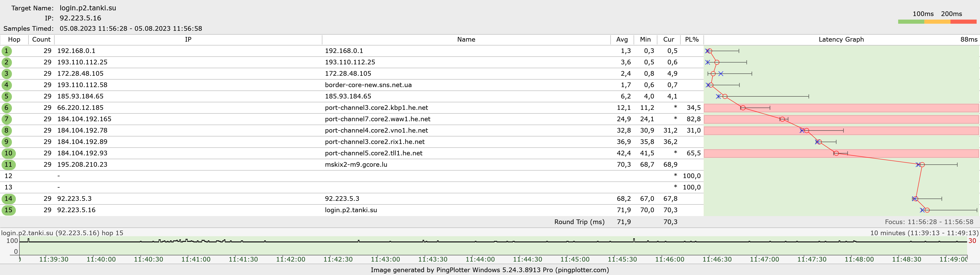Select the hop 6 green circle icon
Viewport: 980px width, 275px height.
point(6,108)
